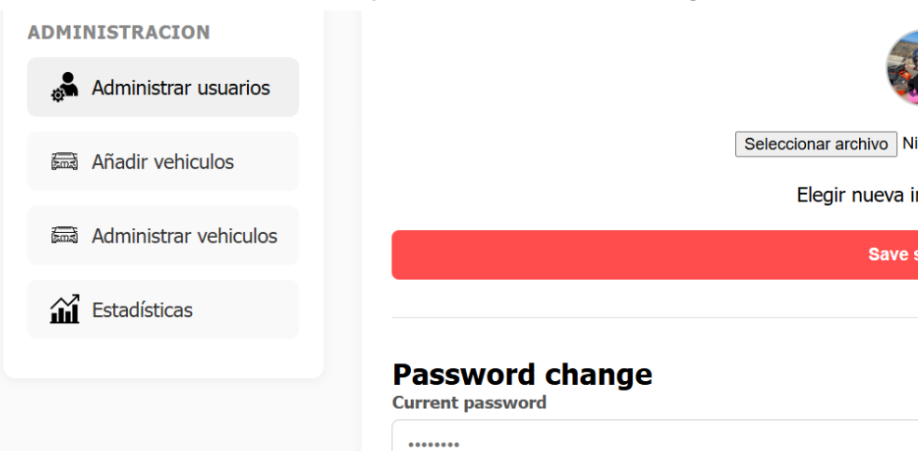Click empty sidebar space below Estadísticas
This screenshot has height=453, width=918.
coord(162,358)
